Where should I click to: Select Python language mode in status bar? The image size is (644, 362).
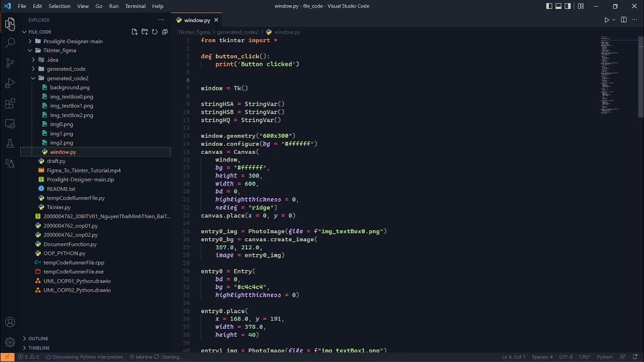pos(604,357)
